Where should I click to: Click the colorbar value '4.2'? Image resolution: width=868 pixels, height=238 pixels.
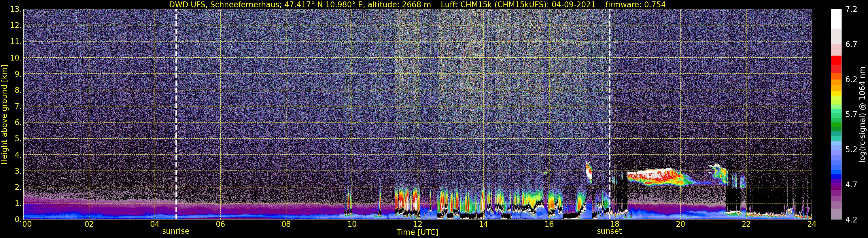point(851,220)
